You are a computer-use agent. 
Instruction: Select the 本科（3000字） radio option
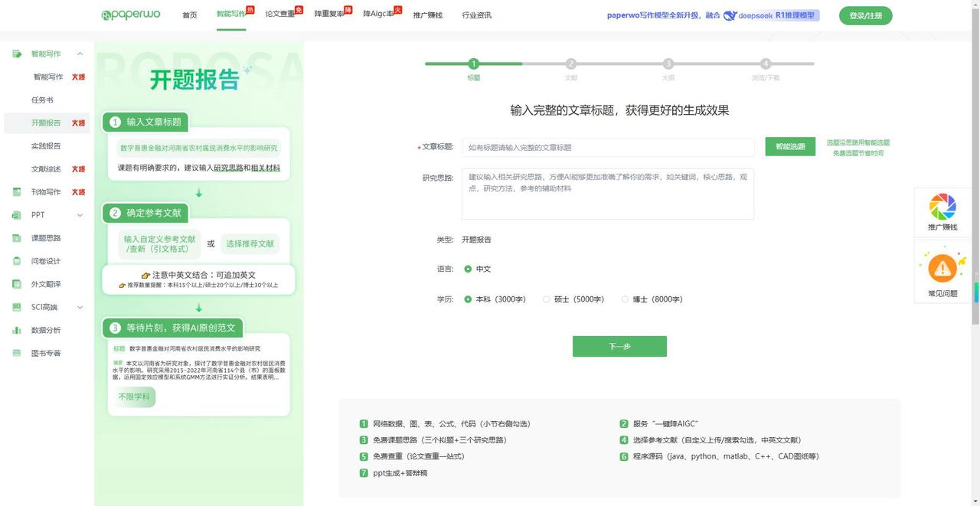click(x=468, y=299)
